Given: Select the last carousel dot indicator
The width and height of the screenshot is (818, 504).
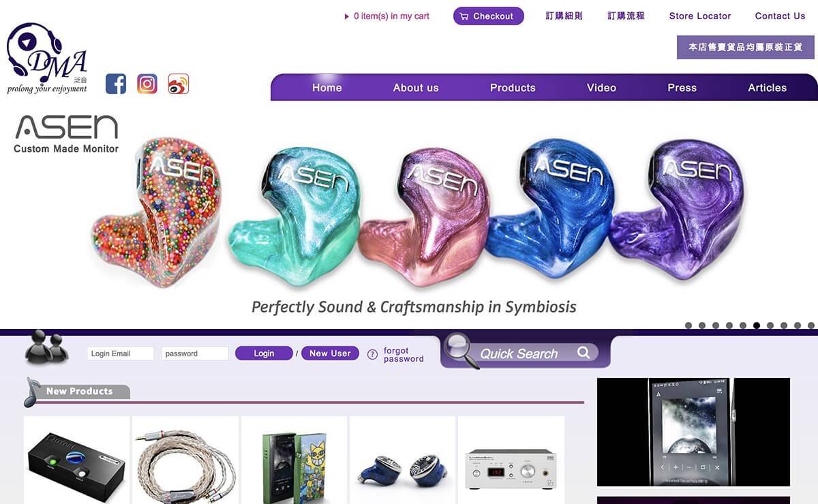Looking at the screenshot, I should [811, 326].
